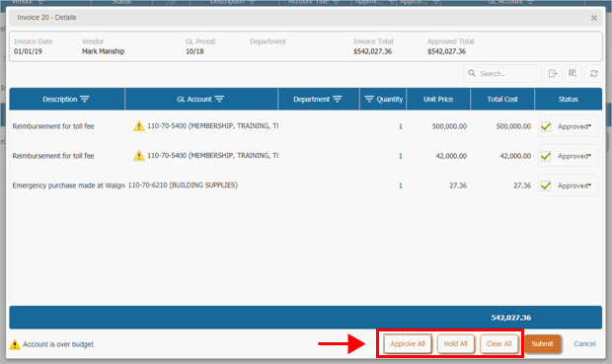
Task: Open the column chooser icon
Action: point(573,73)
